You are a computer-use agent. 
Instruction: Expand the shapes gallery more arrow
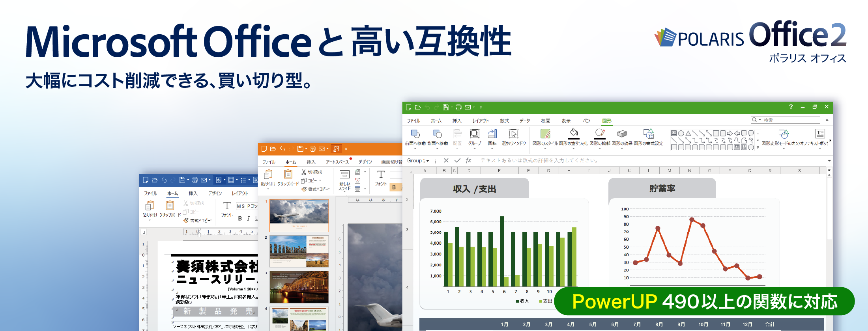[x=758, y=147]
